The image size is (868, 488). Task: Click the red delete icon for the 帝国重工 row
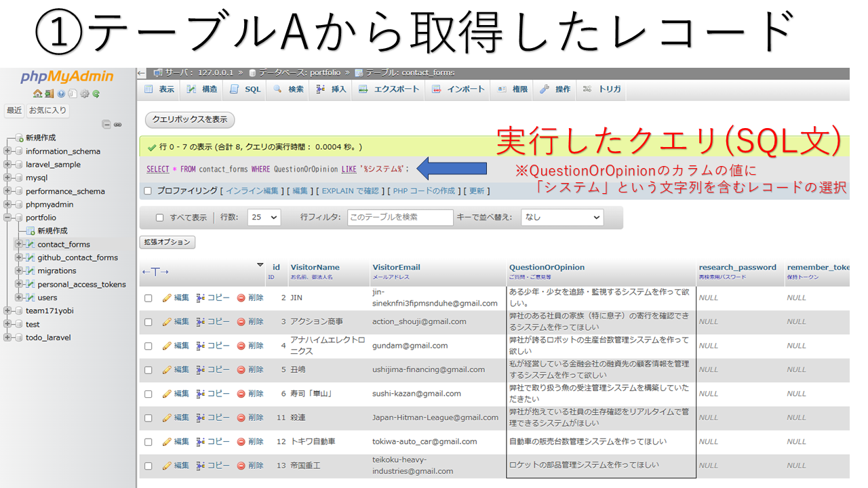click(x=241, y=466)
